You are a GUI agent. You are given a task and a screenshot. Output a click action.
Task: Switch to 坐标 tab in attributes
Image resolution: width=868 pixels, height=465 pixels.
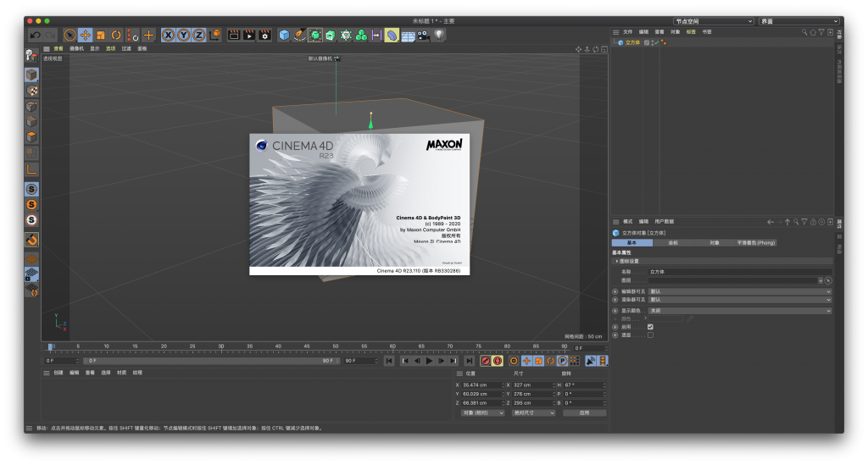click(x=673, y=243)
